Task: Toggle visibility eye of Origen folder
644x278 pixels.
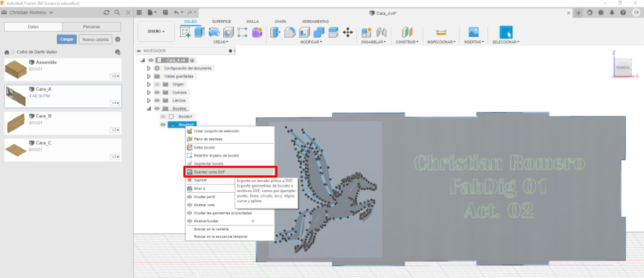Action: coord(157,84)
